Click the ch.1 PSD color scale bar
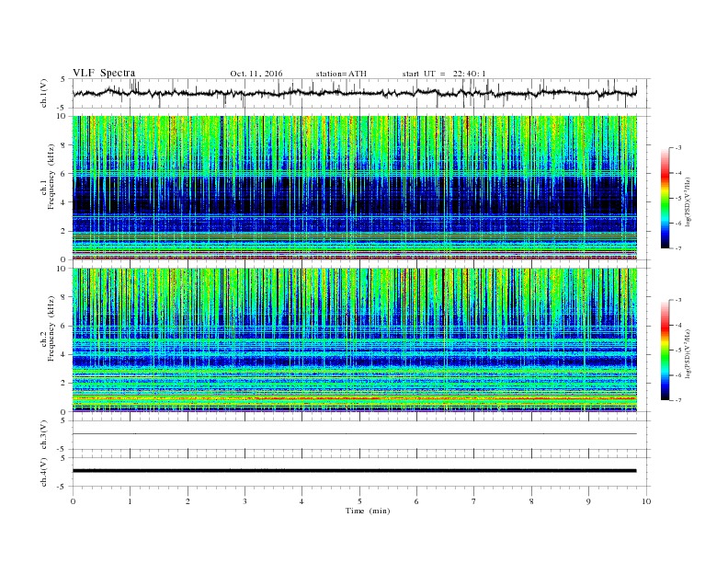Viewport: 728px width, 563px height. (x=665, y=199)
